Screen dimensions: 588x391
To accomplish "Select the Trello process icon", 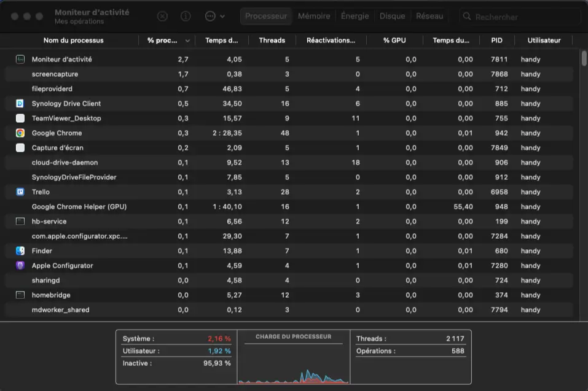I will tap(20, 192).
